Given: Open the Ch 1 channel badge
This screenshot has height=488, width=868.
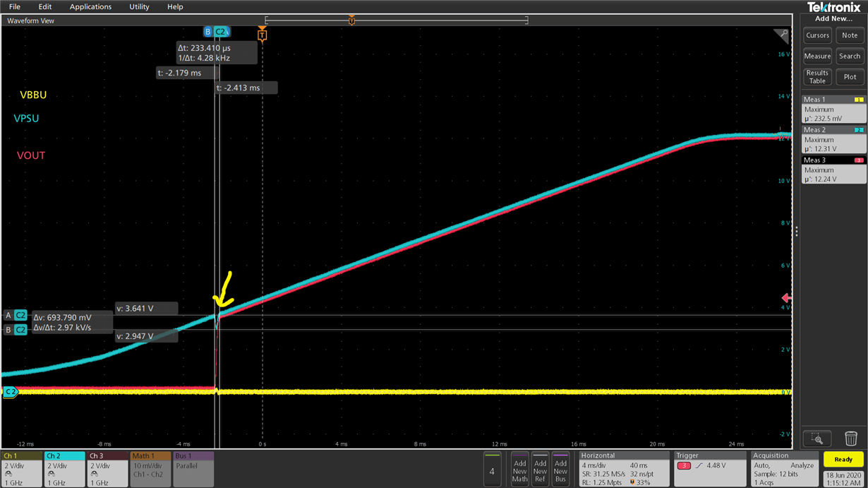Looking at the screenshot, I should [21, 470].
